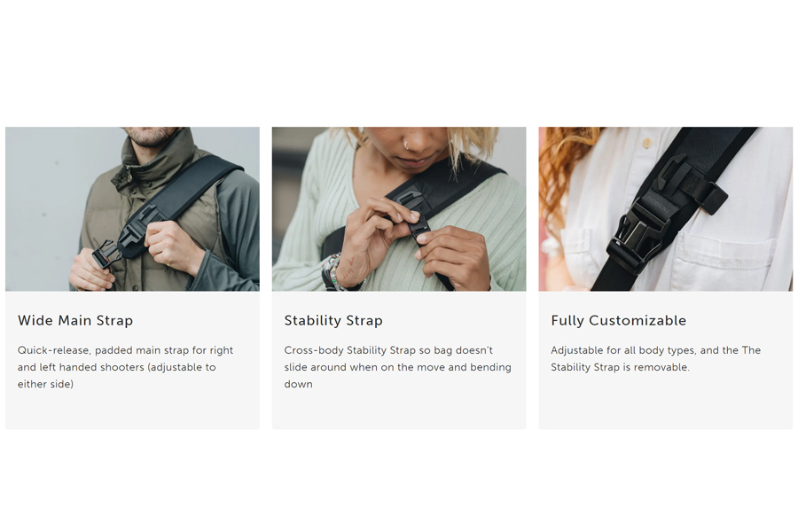Open the Wide Main Strap photo
The height and width of the screenshot is (532, 798).
click(132, 208)
